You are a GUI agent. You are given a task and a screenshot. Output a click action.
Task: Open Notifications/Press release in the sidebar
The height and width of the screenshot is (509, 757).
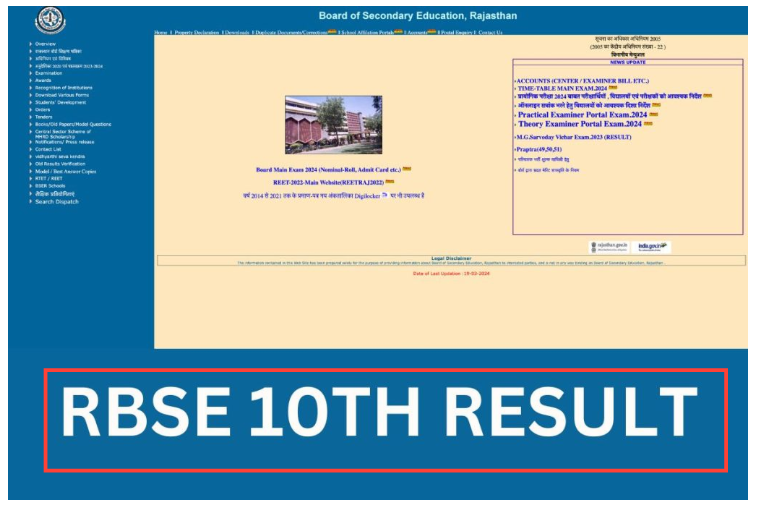[x=65, y=142]
